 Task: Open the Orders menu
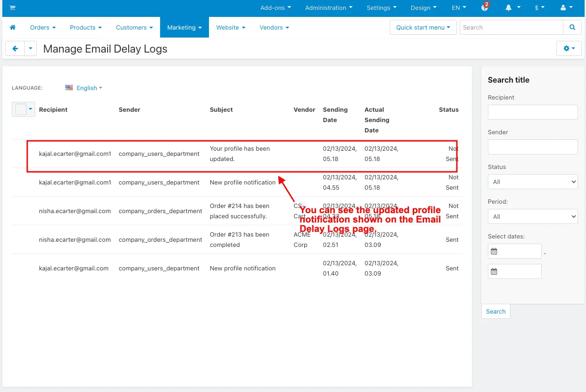[x=43, y=27]
